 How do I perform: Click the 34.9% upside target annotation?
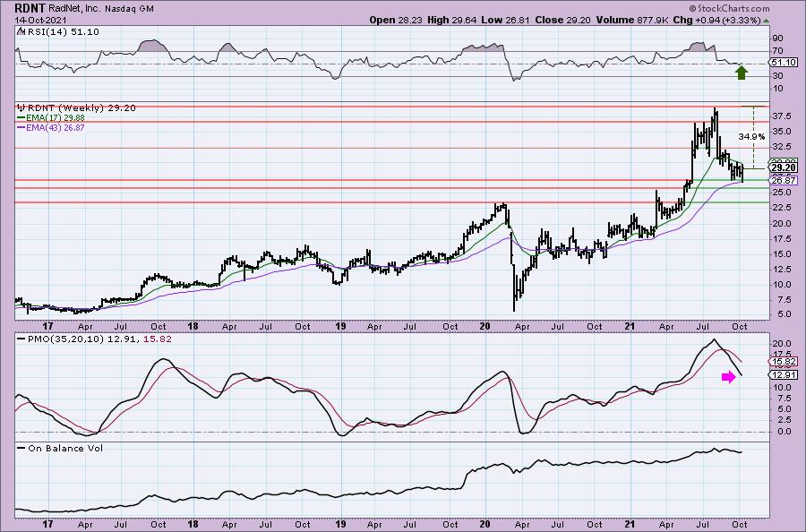[x=751, y=137]
